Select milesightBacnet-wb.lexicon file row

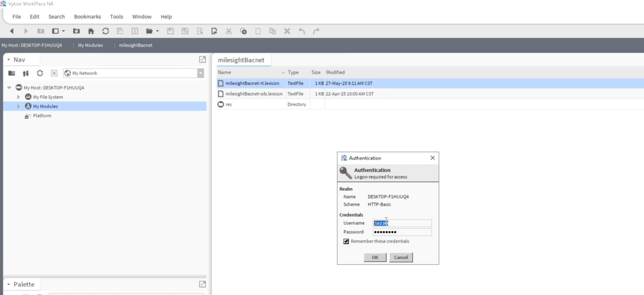coord(430,94)
